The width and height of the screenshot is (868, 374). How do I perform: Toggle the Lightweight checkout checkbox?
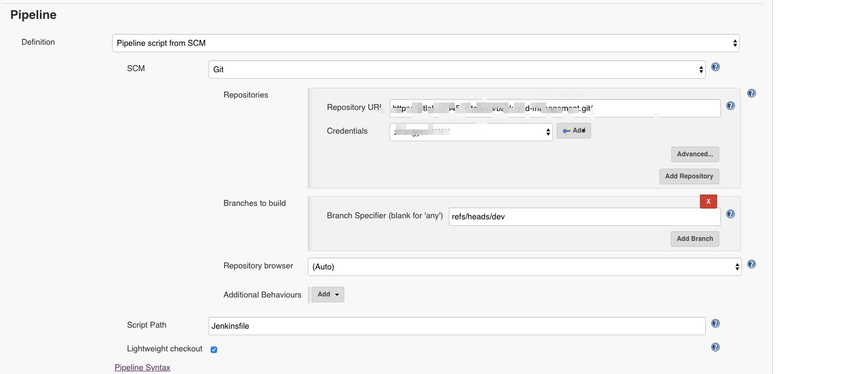214,350
